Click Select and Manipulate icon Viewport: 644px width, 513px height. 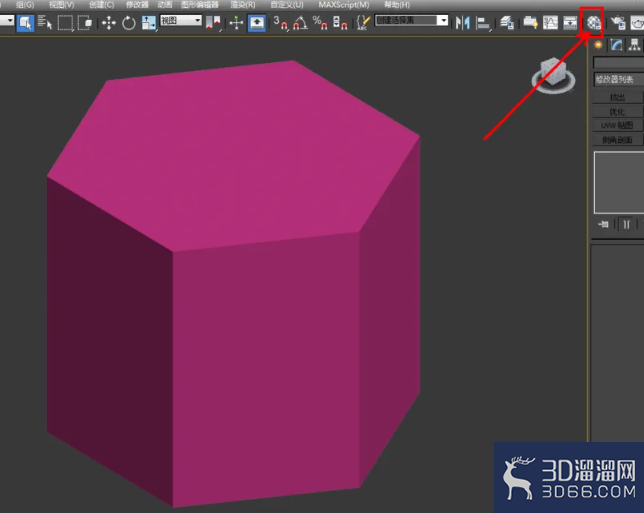tap(236, 23)
